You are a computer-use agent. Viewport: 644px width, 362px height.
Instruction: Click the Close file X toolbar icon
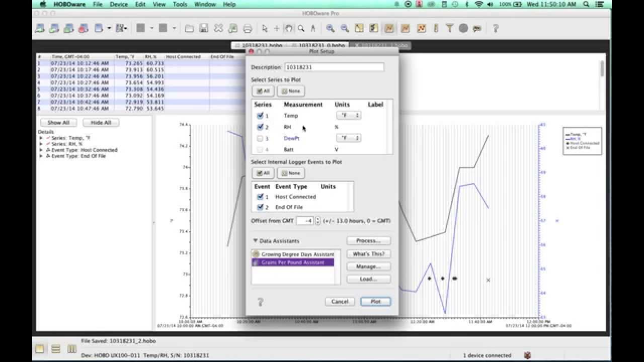[x=218, y=29]
